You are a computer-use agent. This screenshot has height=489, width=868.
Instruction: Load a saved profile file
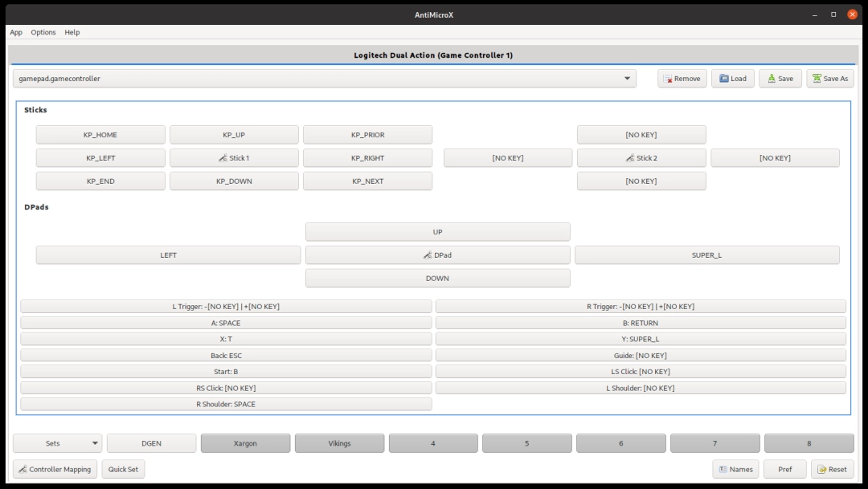point(732,78)
